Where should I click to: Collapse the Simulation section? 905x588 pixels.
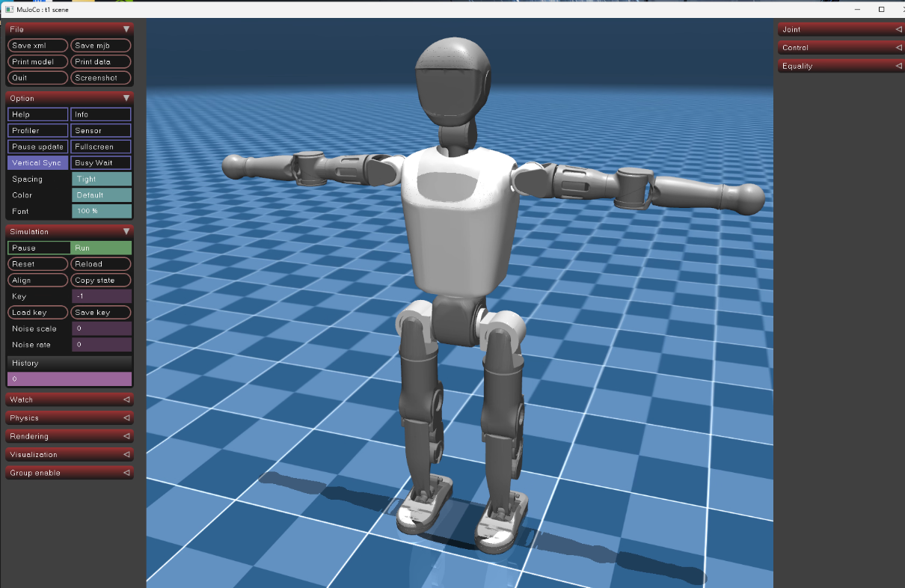pyautogui.click(x=70, y=232)
